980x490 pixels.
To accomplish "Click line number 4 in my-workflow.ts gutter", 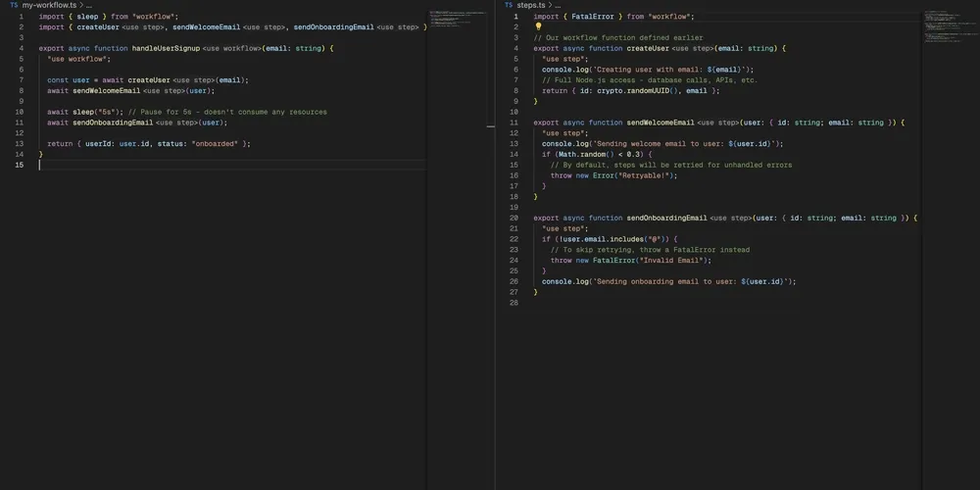I will (20, 48).
